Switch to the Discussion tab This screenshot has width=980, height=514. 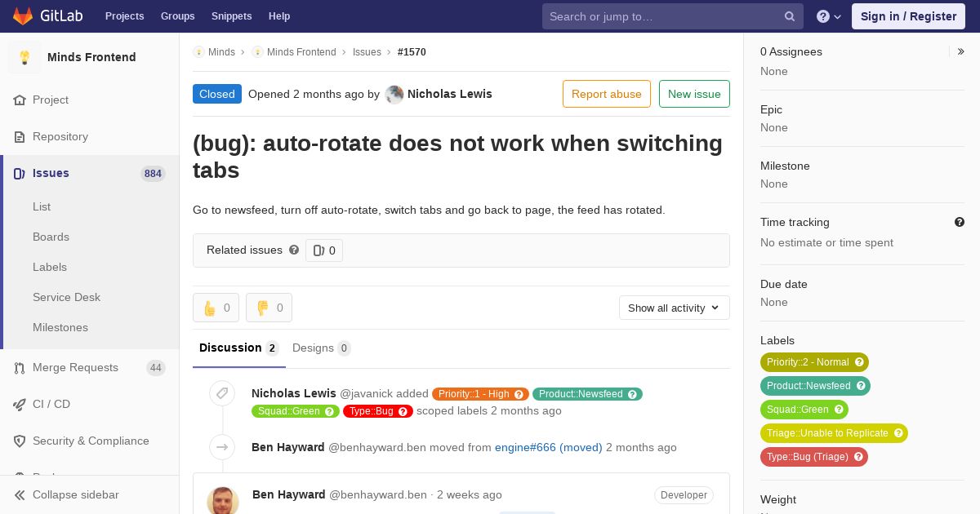coord(238,348)
